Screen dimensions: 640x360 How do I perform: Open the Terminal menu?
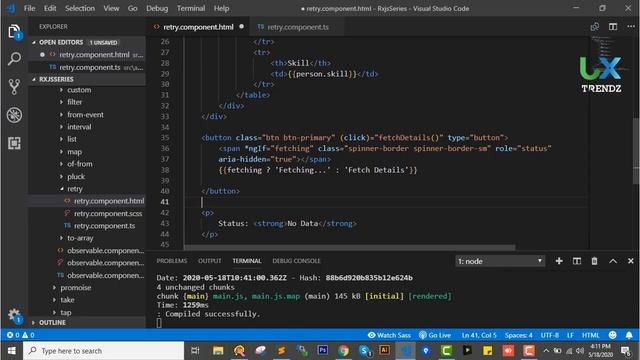(x=191, y=8)
